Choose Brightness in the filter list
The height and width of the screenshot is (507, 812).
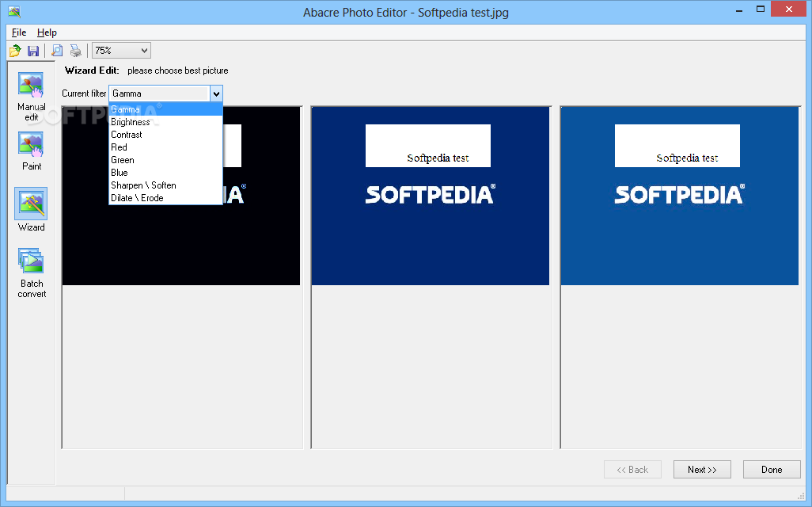coord(165,122)
